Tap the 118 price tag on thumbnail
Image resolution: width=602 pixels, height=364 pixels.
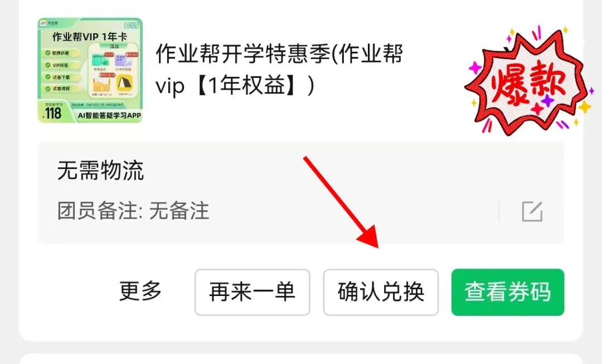tap(53, 113)
